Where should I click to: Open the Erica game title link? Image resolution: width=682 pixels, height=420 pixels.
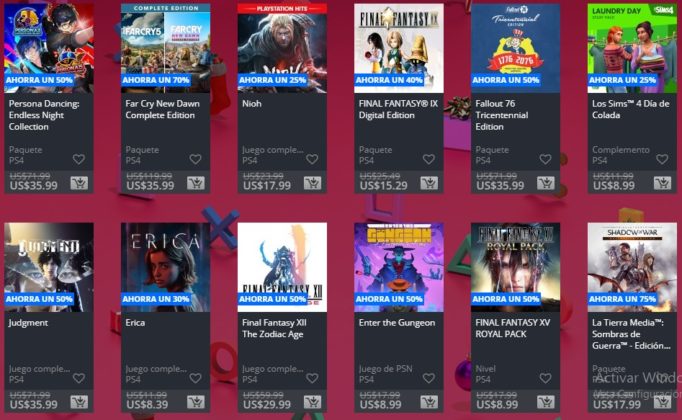(x=135, y=323)
